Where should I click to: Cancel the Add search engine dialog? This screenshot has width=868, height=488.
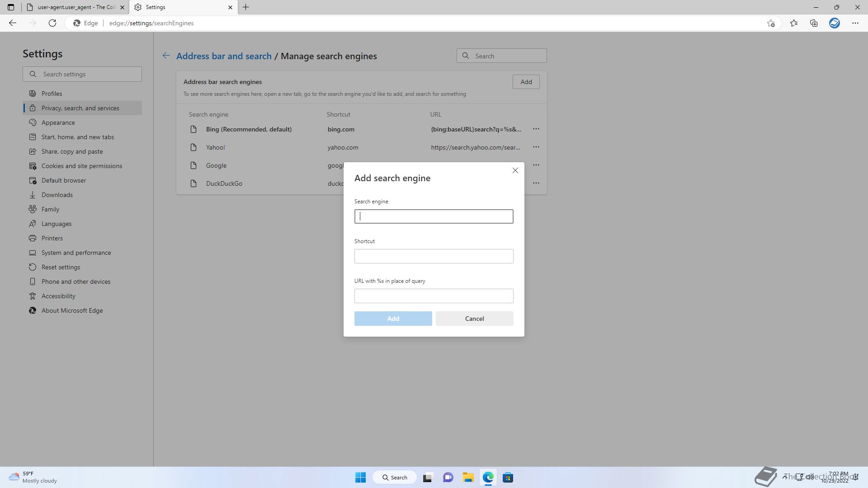coord(474,319)
